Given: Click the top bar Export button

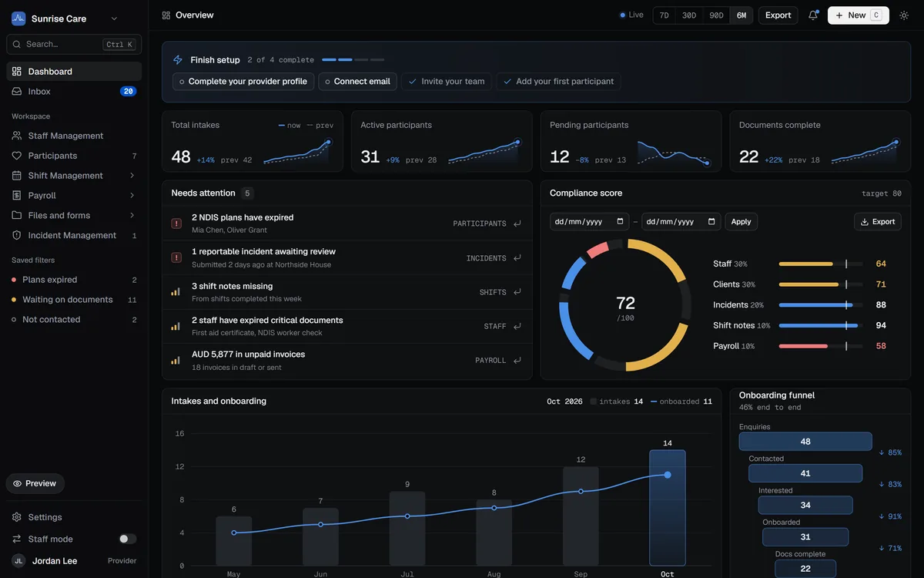Looking at the screenshot, I should click(778, 15).
